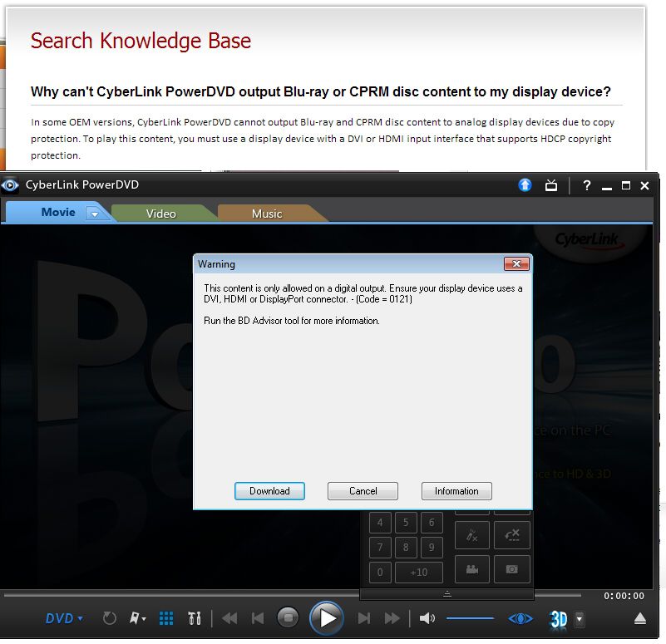This screenshot has height=644, width=666.
Task: Click the Stop playback button
Action: [288, 618]
